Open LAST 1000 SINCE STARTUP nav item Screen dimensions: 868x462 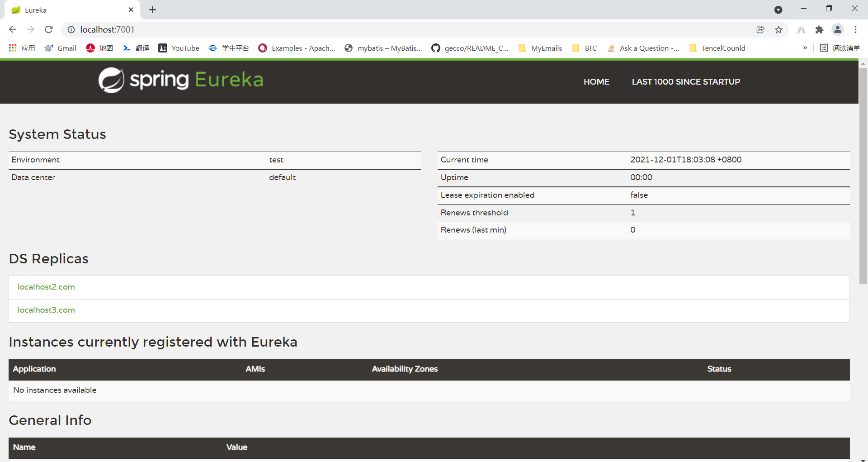[x=686, y=82]
